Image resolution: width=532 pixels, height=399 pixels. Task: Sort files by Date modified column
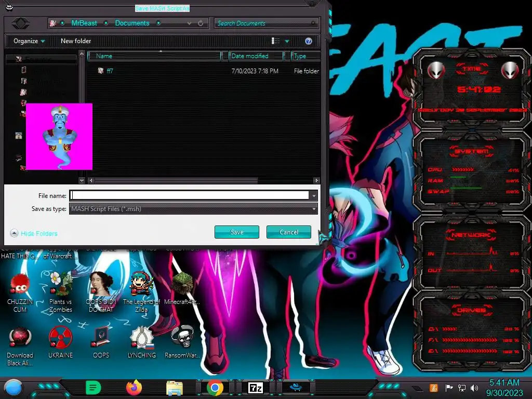pyautogui.click(x=256, y=56)
